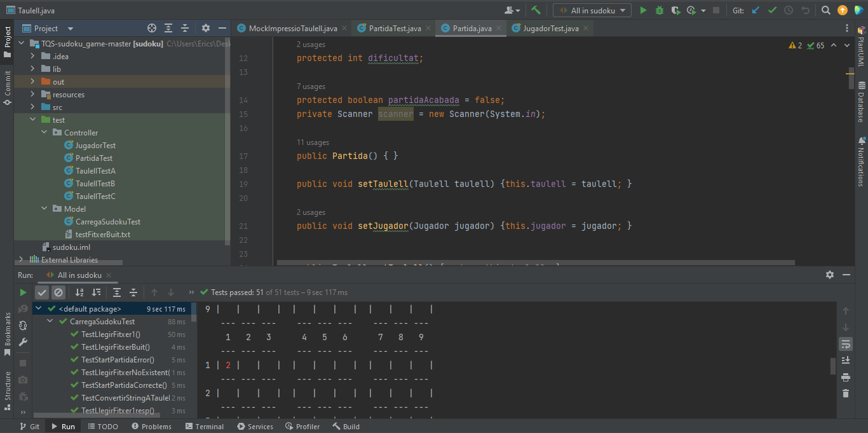Collapse the Controller folder in project tree
Image resolution: width=868 pixels, height=433 pixels.
[44, 133]
